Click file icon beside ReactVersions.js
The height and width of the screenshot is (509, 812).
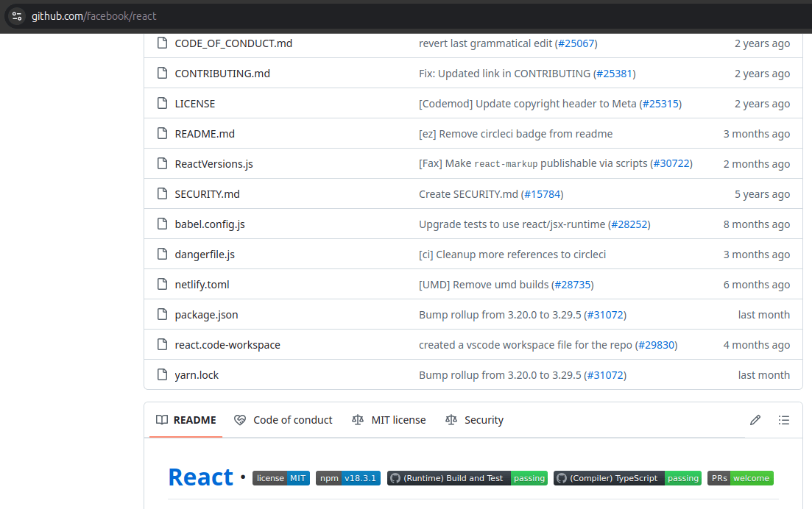coord(162,163)
